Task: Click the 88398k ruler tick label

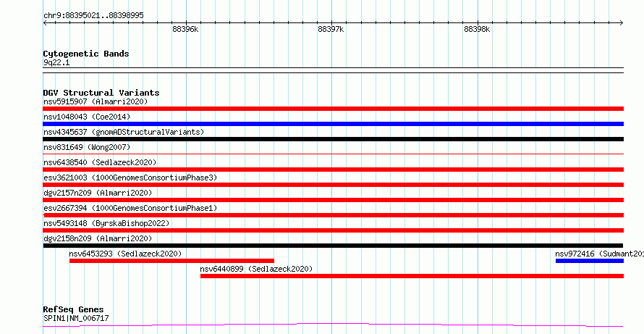Action: click(477, 29)
